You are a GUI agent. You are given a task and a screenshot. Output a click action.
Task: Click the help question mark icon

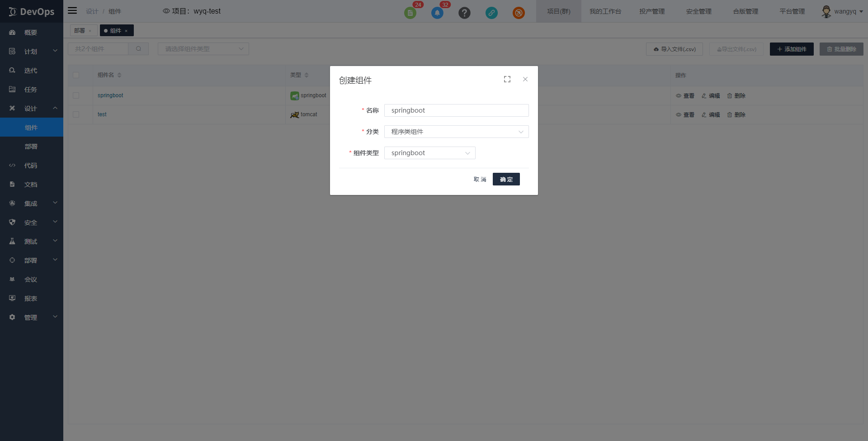464,13
